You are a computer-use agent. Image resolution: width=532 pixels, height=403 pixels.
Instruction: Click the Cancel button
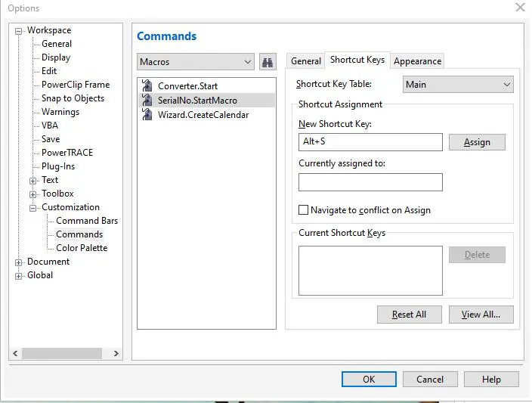430,380
